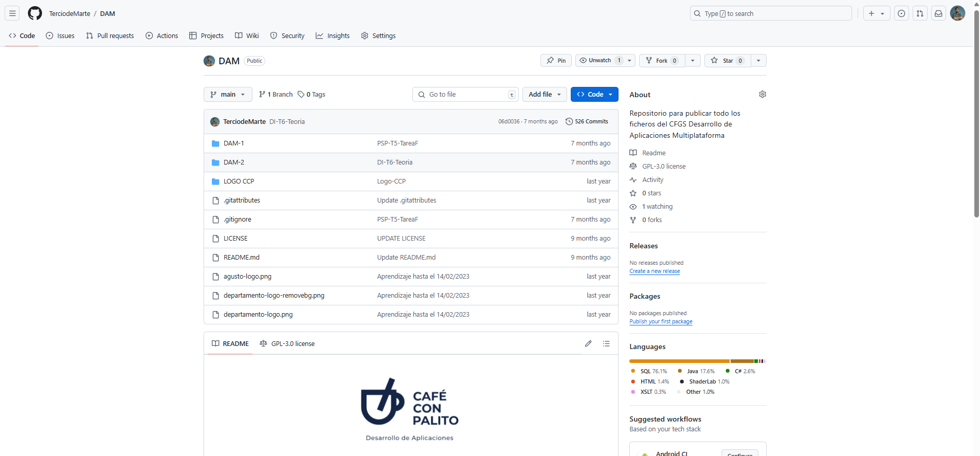Edit README with pencil icon
Viewport: 980px width, 456px height.
(588, 343)
